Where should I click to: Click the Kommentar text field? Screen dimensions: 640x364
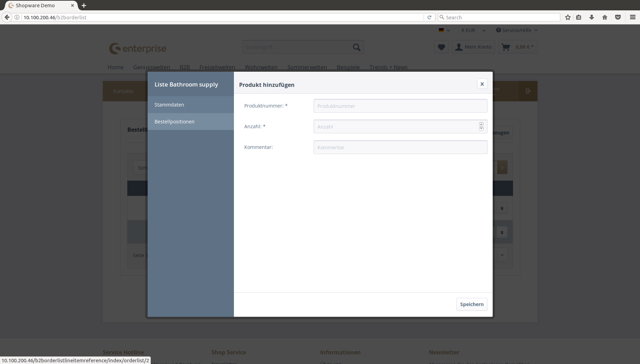point(400,147)
